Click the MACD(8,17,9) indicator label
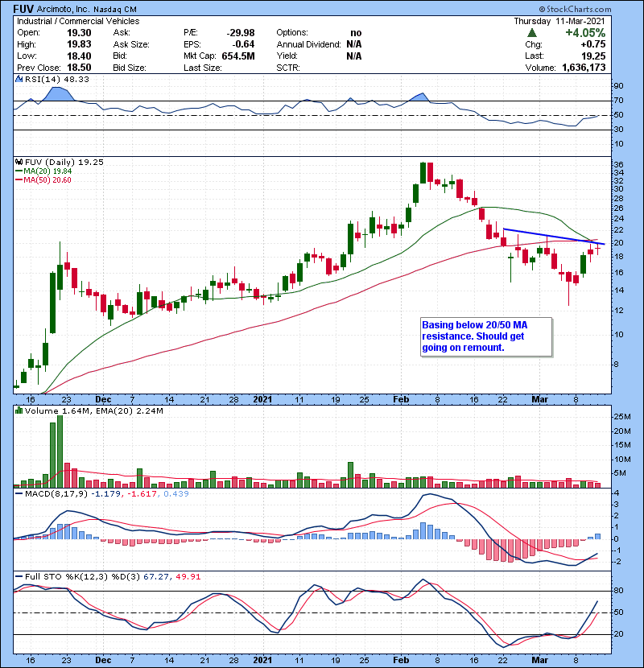 pos(56,494)
